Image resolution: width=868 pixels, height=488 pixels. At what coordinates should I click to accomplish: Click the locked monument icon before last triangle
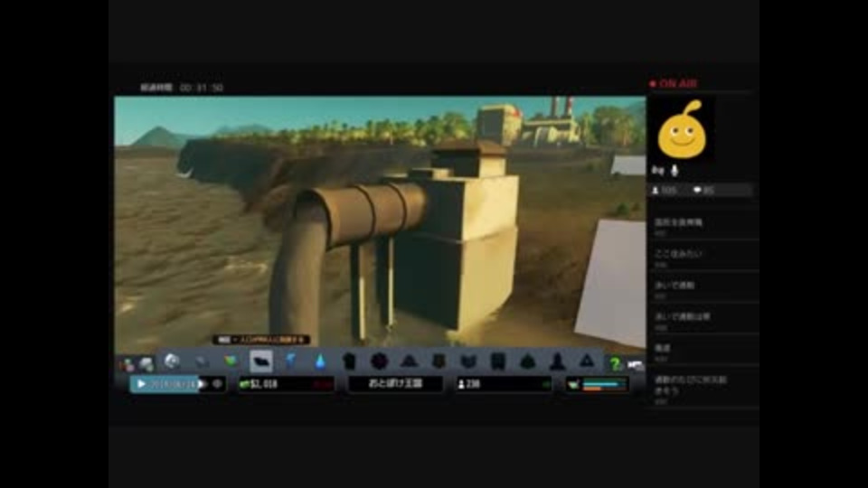tap(558, 361)
